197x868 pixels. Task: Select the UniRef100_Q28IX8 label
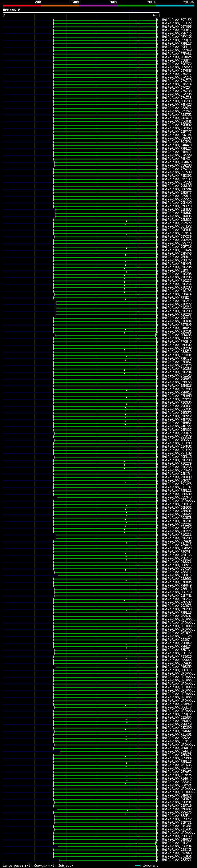(177, 850)
